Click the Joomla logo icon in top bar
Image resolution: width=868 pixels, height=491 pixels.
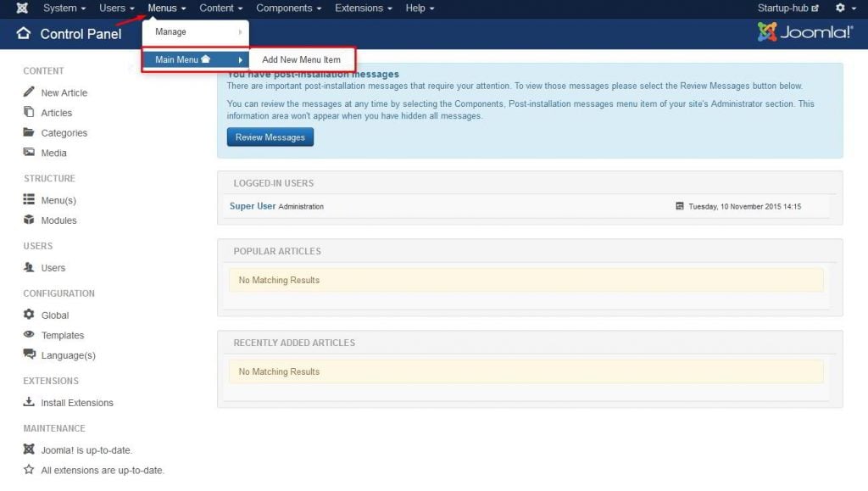[22, 8]
